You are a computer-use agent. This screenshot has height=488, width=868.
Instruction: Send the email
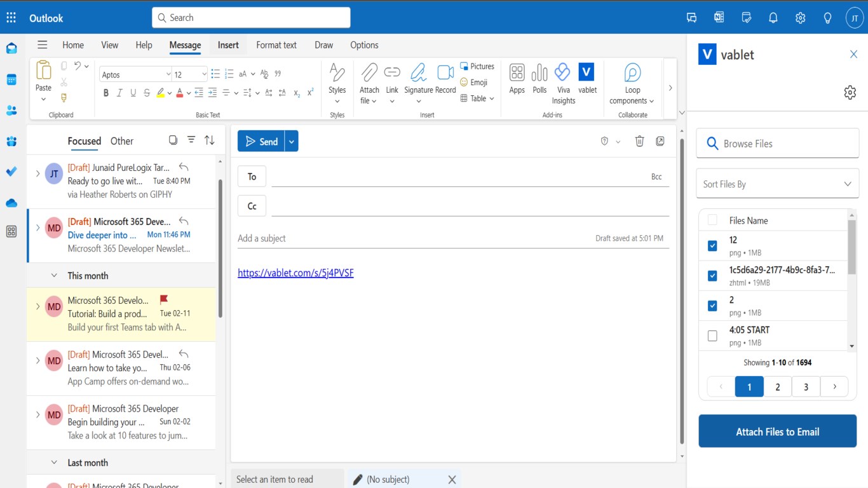pos(261,141)
